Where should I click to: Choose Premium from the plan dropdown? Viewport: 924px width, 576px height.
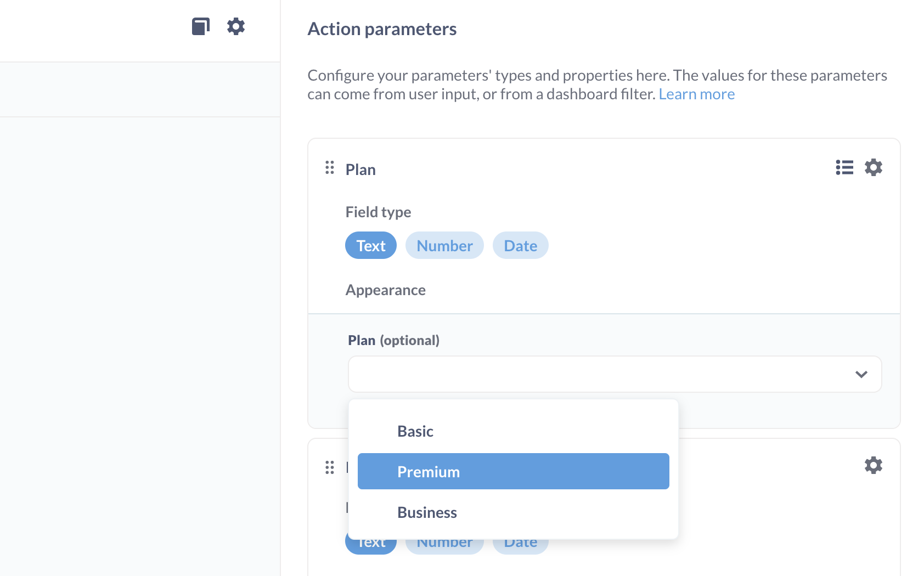[x=513, y=471]
